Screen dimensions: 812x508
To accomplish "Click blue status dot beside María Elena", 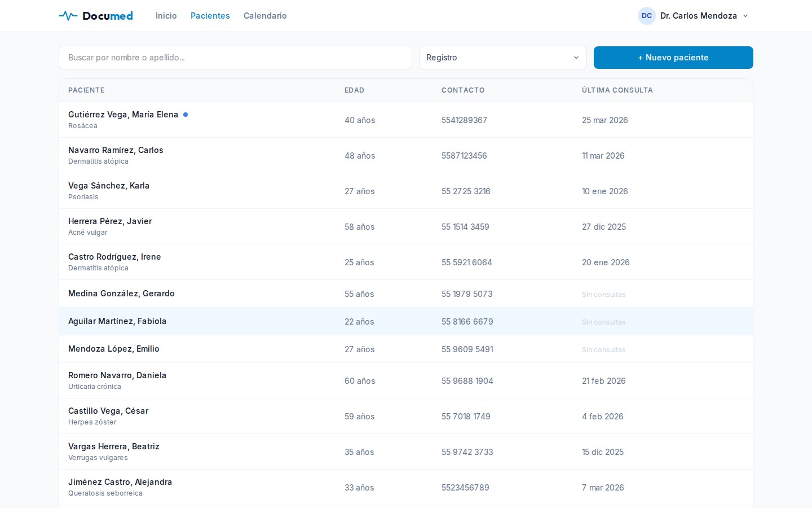I will [186, 115].
